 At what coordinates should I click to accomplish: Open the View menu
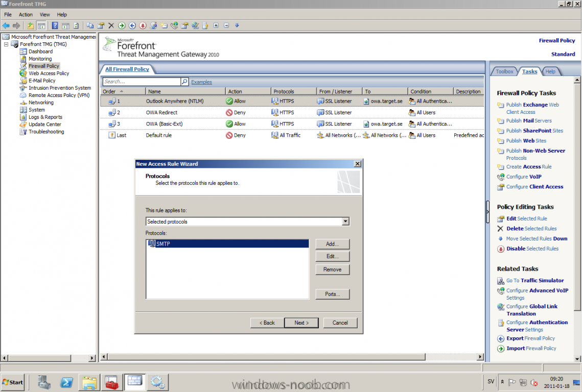45,14
